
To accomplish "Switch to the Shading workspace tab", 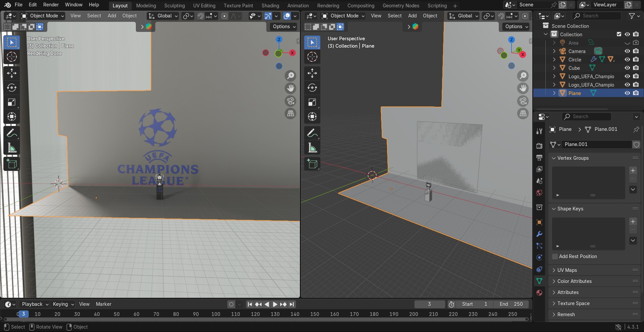I will [270, 6].
